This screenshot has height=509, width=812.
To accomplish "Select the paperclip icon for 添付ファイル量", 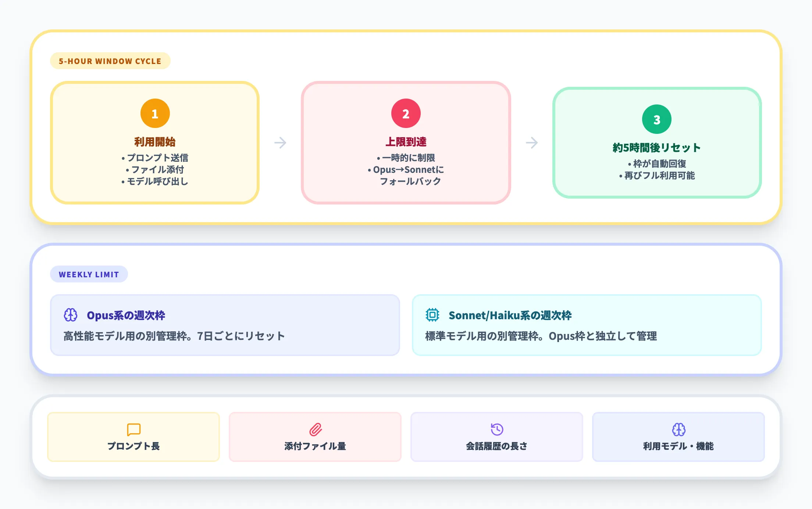I will pos(315,430).
